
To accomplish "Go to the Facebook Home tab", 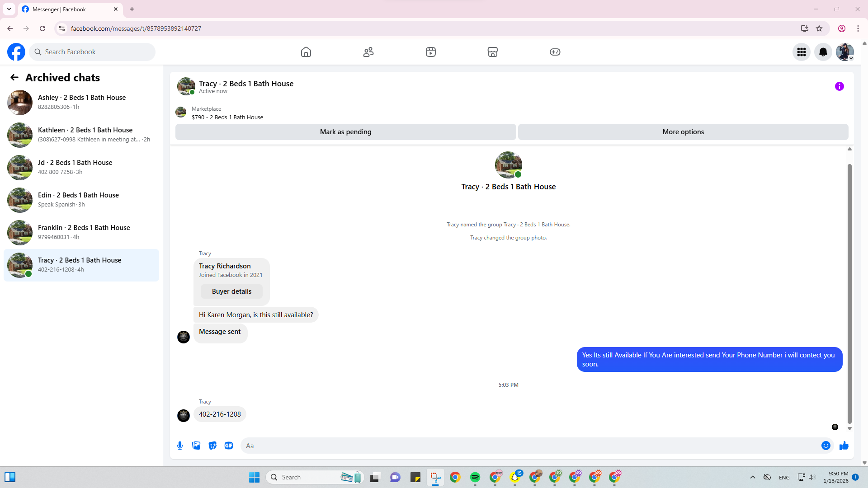I will click(306, 52).
